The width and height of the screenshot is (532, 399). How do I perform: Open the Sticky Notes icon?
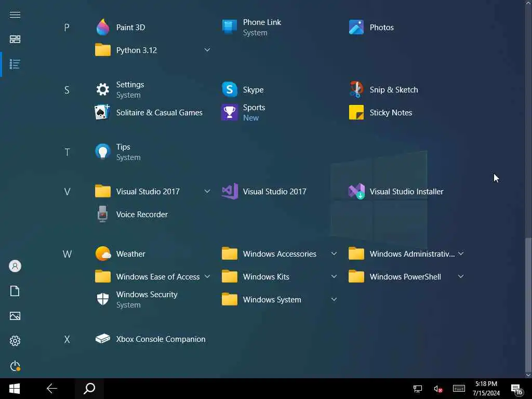pos(356,112)
